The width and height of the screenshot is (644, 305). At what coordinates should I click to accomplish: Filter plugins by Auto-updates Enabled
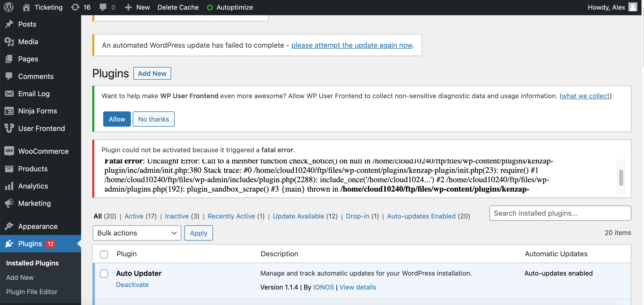[x=428, y=216]
